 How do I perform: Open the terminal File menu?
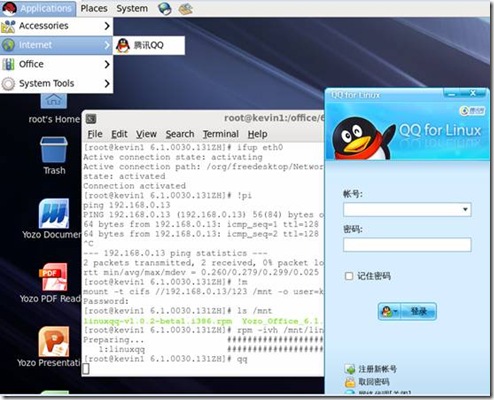click(95, 134)
